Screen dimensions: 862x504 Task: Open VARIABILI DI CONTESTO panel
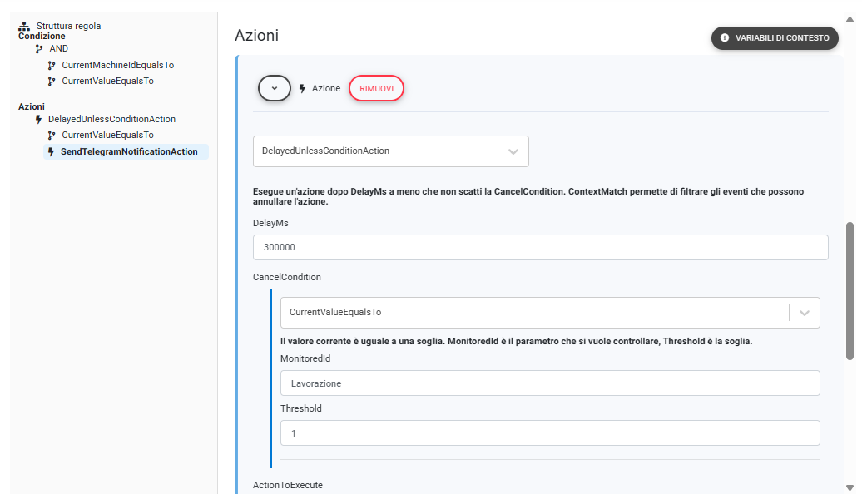775,38
